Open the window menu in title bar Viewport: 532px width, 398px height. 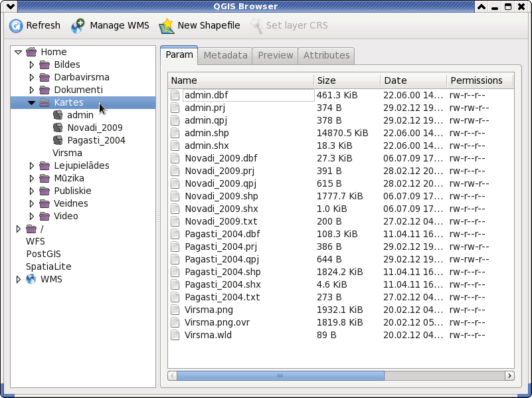pos(10,7)
